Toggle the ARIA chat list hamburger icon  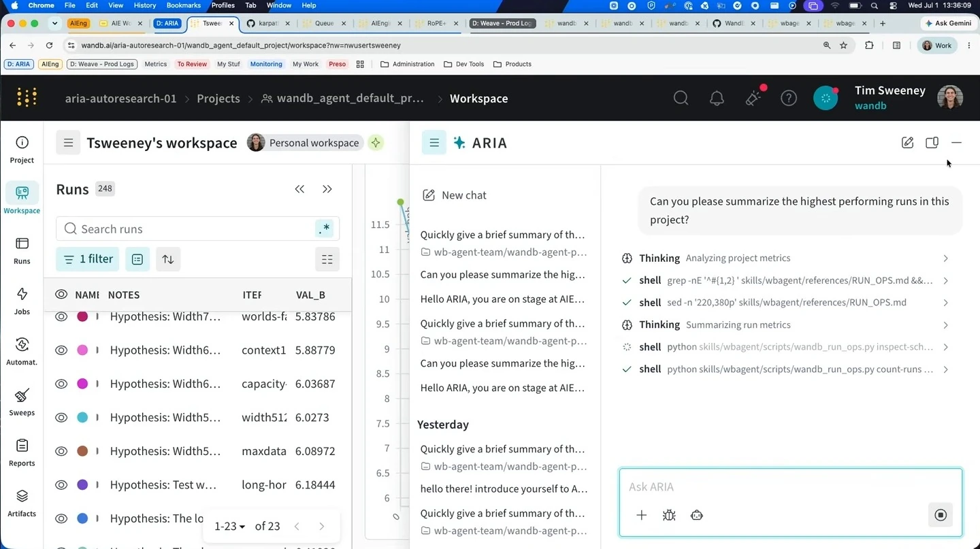(434, 143)
